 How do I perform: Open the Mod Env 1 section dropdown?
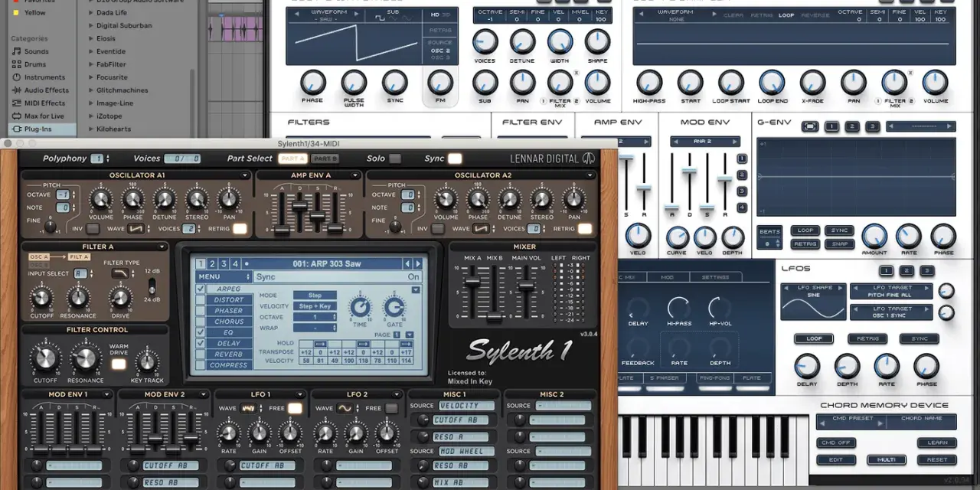[107, 394]
